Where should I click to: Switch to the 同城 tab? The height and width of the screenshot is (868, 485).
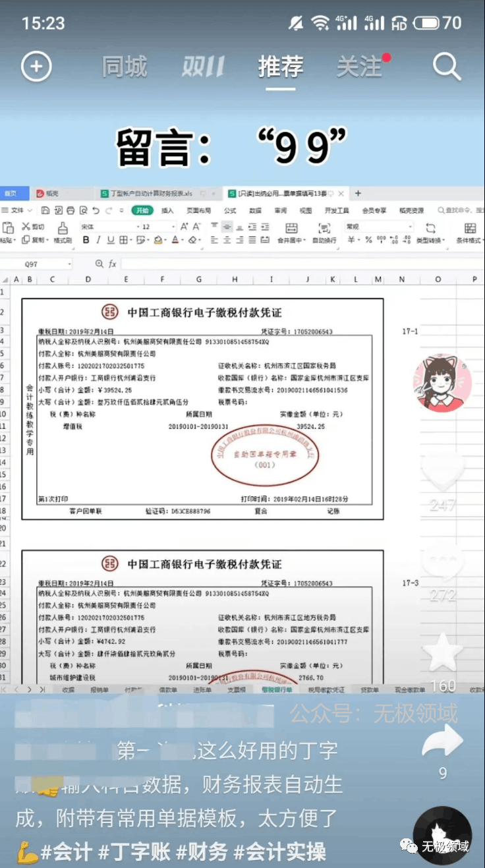(125, 67)
